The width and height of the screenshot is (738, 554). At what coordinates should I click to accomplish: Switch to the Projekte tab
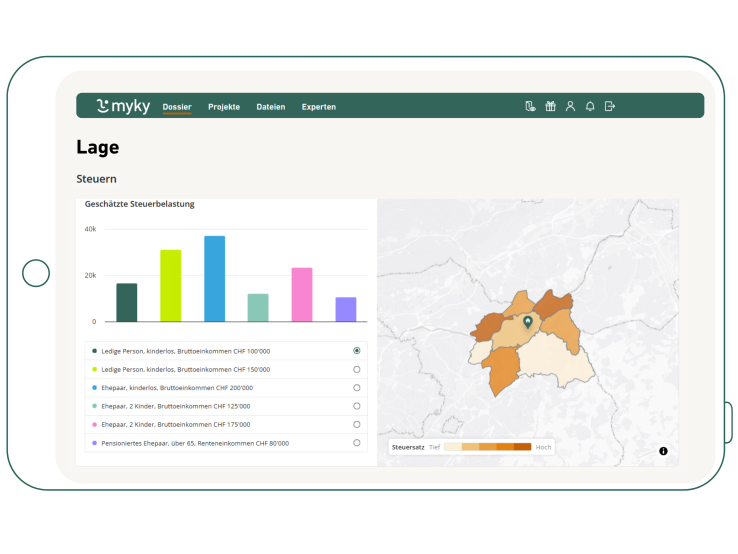coord(224,107)
